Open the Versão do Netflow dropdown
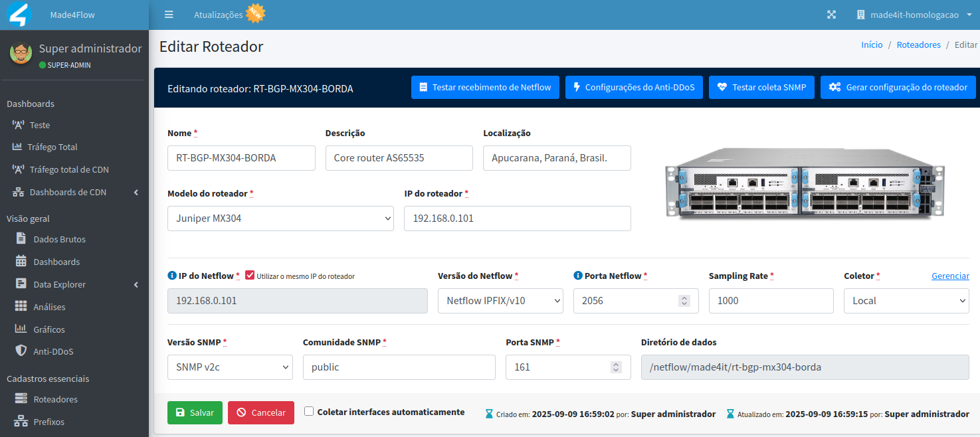980x437 pixels. tap(500, 301)
